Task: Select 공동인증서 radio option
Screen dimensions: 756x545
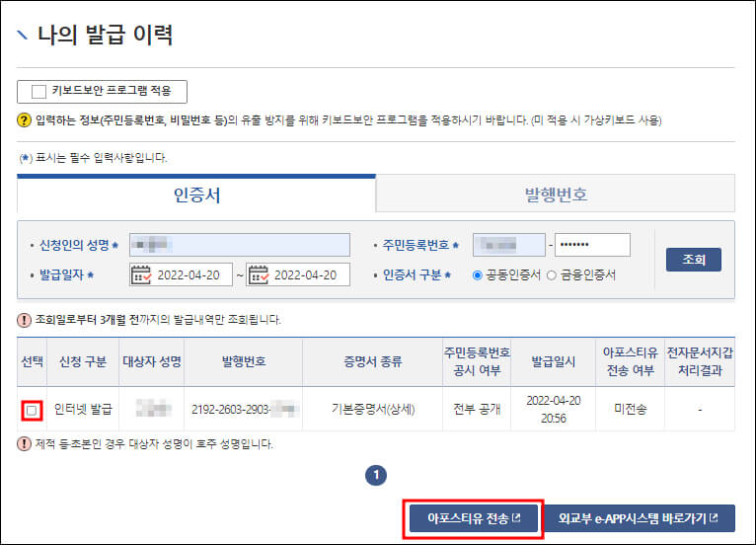Action: click(478, 275)
